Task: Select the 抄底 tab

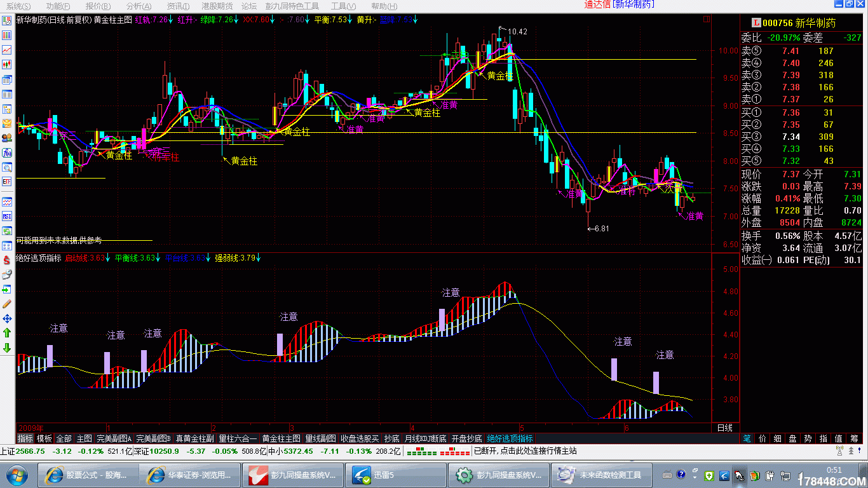Action: click(392, 438)
